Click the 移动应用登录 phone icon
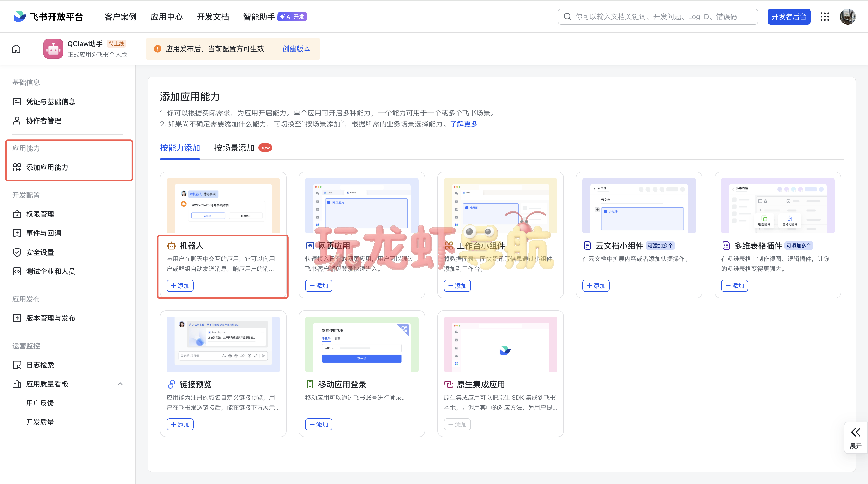868x484 pixels. click(310, 384)
